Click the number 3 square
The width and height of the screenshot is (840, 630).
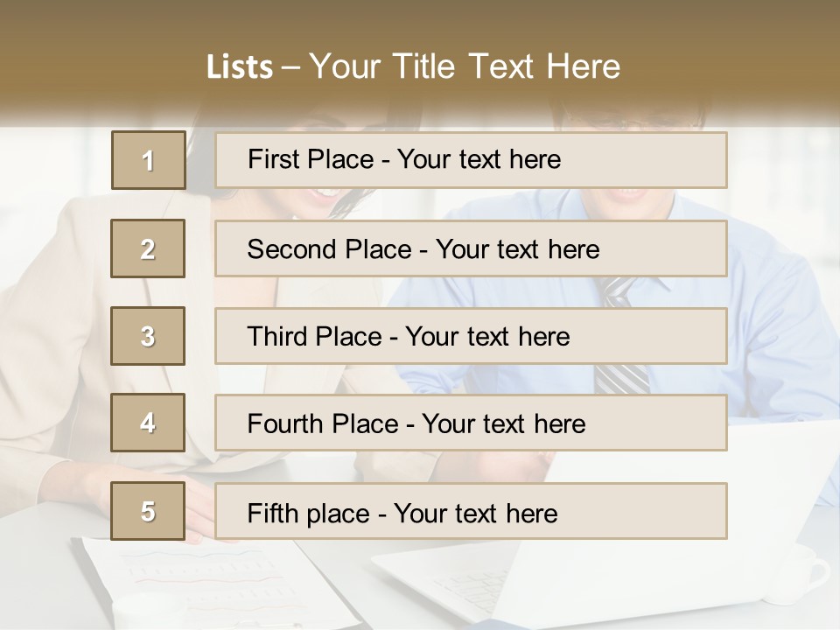[x=148, y=336]
